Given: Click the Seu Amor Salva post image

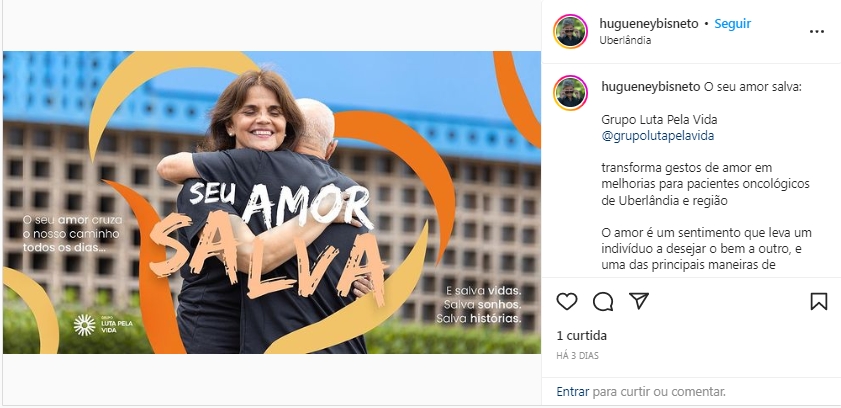Looking at the screenshot, I should pyautogui.click(x=271, y=202).
